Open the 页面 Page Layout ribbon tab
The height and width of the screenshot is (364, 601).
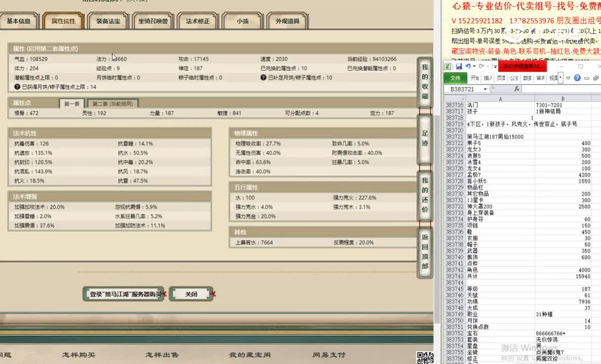[x=500, y=78]
